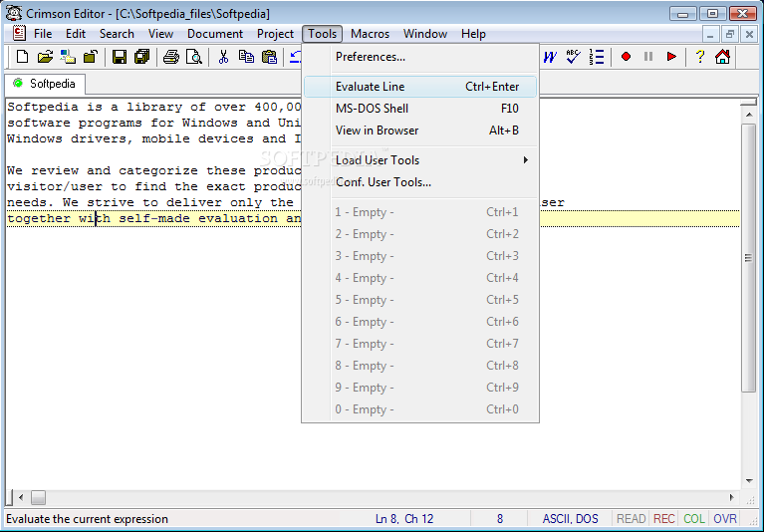Expand Load User Tools submenu

[420, 159]
